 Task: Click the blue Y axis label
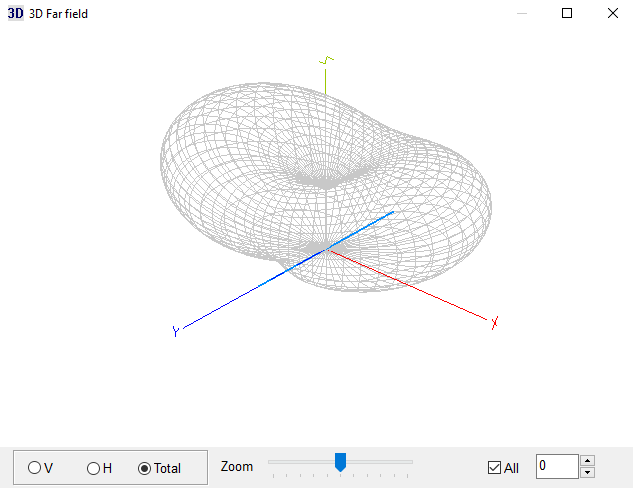[x=176, y=332]
